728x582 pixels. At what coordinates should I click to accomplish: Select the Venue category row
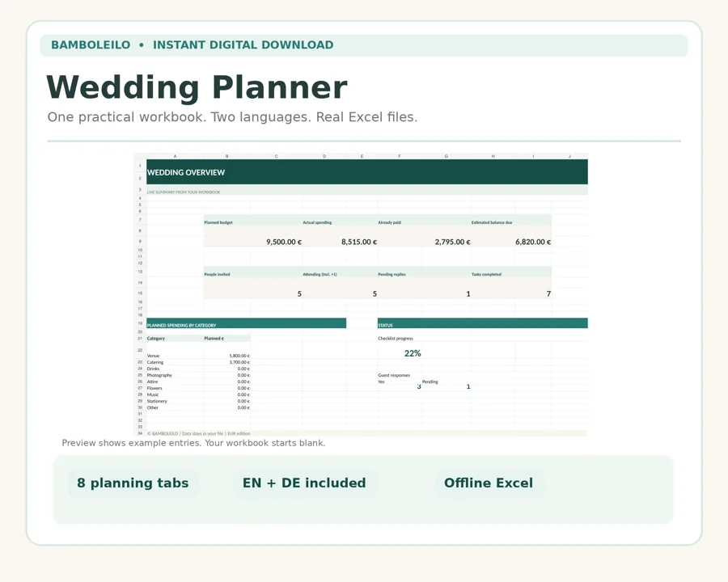coord(198,356)
